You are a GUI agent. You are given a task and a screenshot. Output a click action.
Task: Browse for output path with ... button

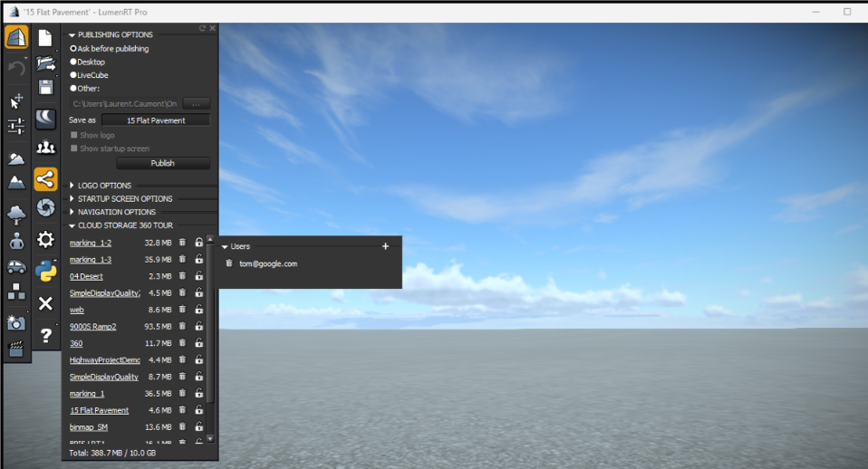tap(196, 103)
